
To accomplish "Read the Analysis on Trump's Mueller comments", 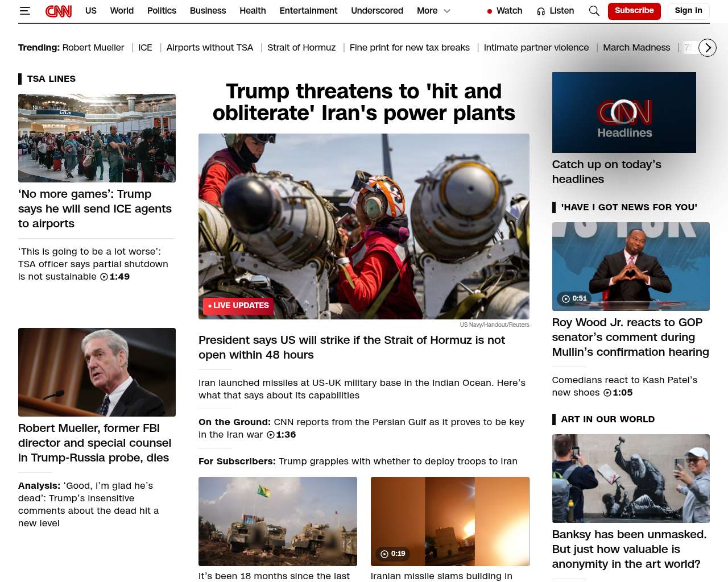I will pos(88,504).
